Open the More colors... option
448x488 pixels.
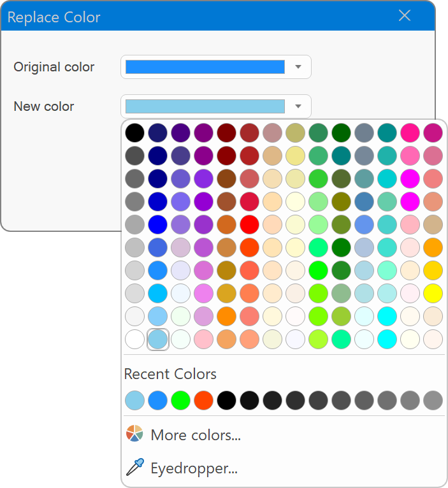coord(195,435)
